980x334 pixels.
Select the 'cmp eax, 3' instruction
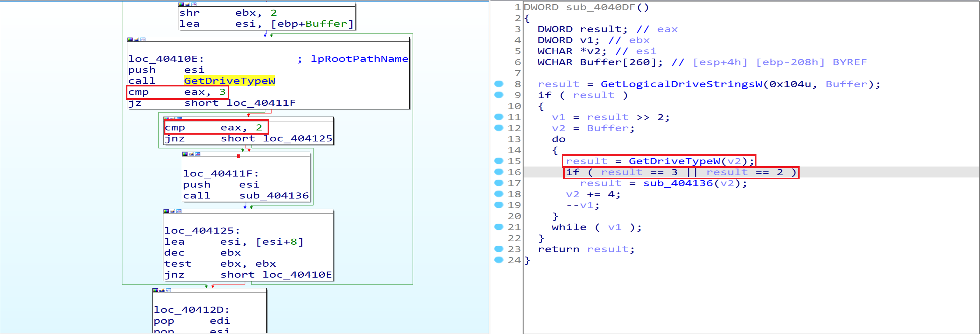177,92
